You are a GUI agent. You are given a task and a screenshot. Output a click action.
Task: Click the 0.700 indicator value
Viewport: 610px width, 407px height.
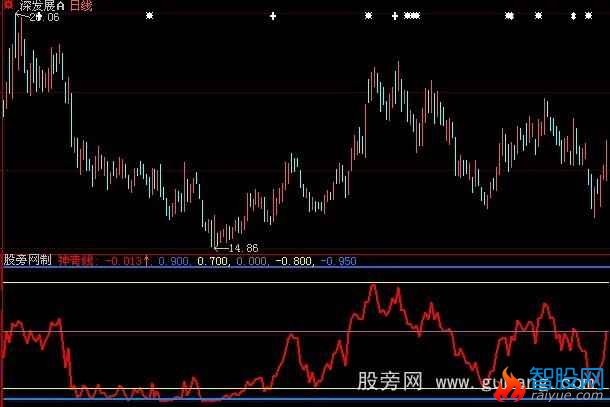pos(212,261)
